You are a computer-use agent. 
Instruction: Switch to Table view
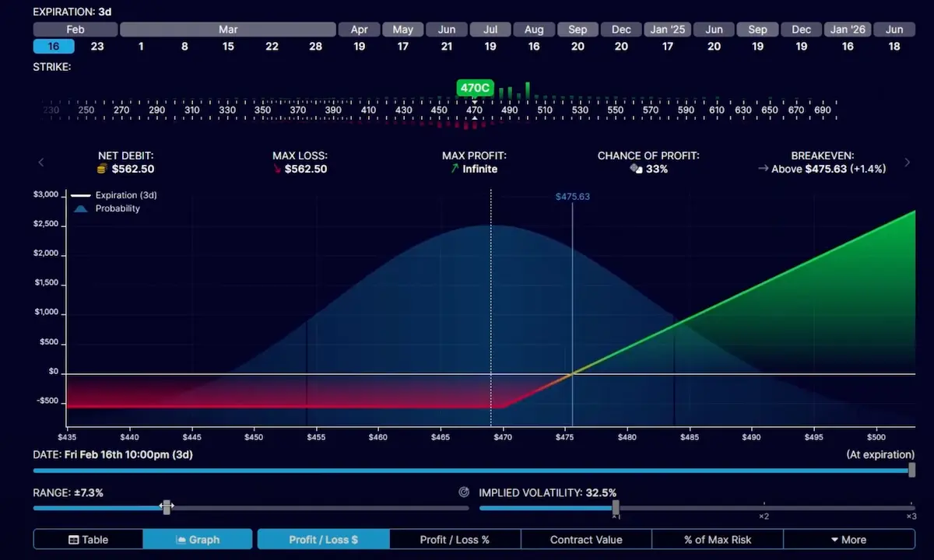click(88, 540)
